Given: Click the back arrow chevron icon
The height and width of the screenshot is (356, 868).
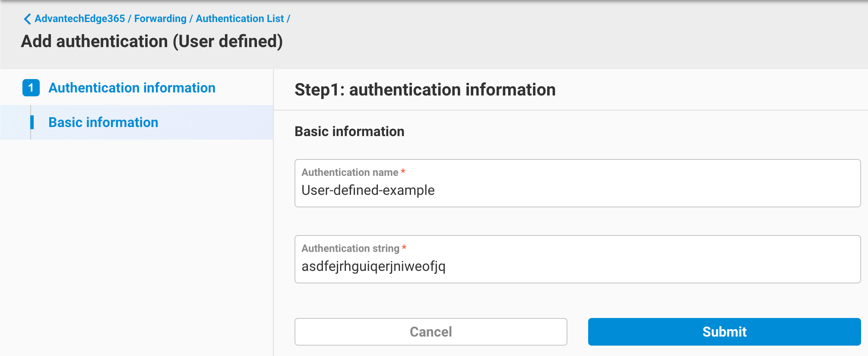Looking at the screenshot, I should coord(27,19).
